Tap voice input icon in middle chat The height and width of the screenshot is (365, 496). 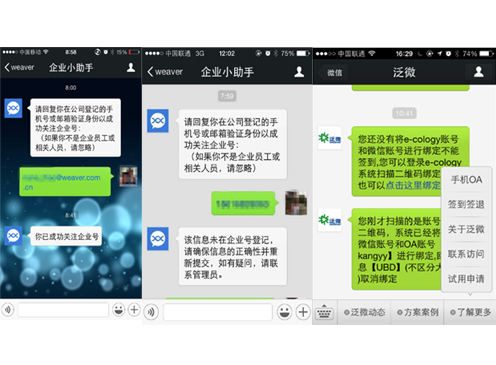pos(151,312)
